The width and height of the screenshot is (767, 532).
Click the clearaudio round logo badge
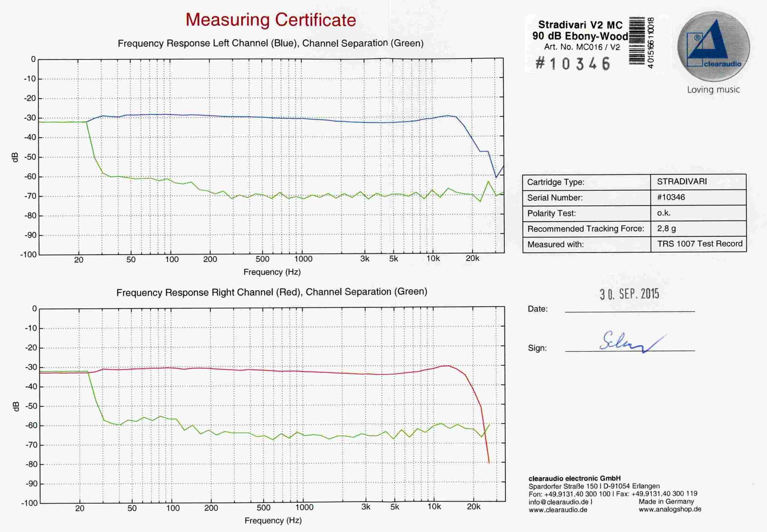pos(714,46)
